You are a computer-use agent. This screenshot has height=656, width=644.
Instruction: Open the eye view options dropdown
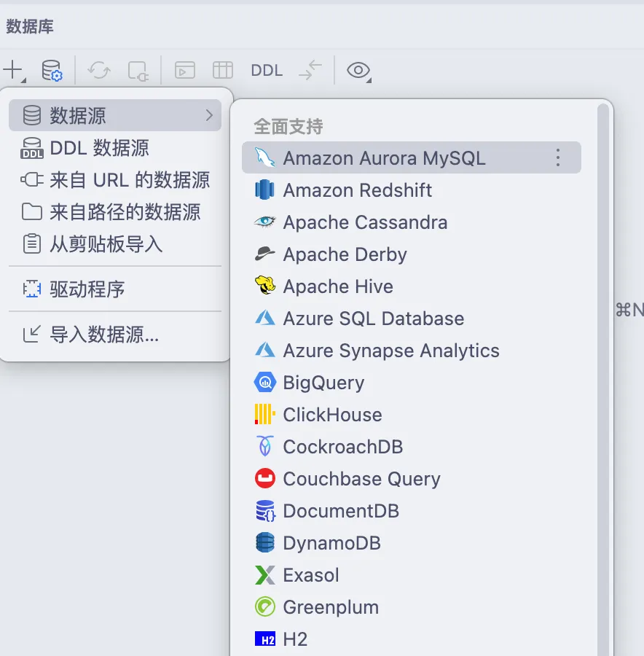[x=358, y=71]
